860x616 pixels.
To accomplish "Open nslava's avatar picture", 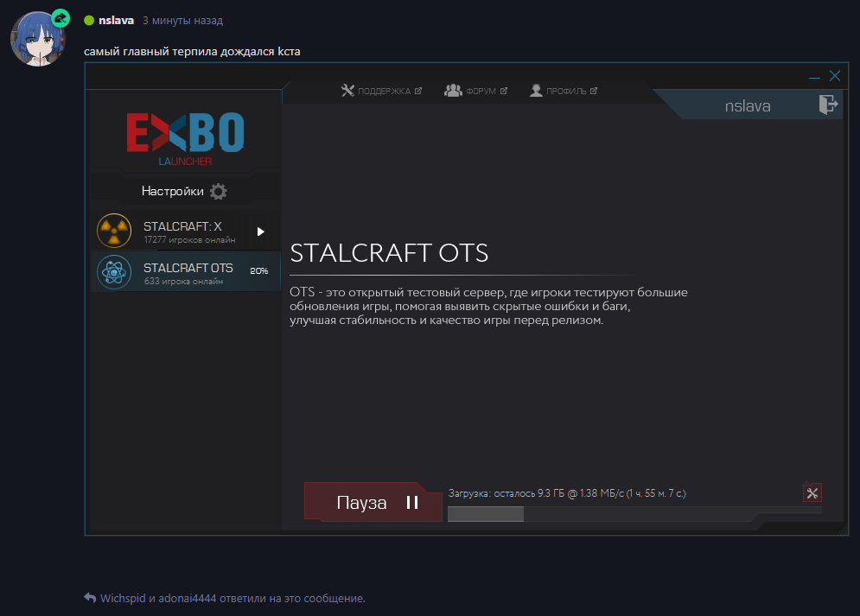I will tap(38, 38).
